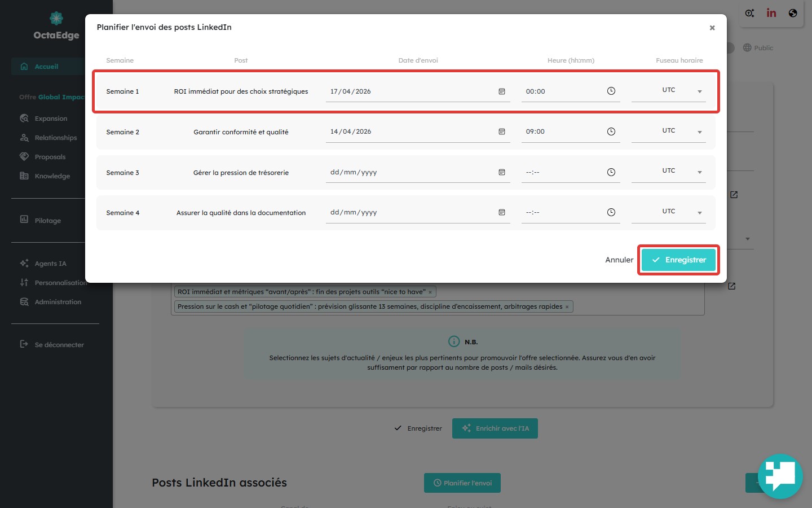Expand Semaine 4 UTC timezone dropdown
This screenshot has height=508, width=812.
668,212
